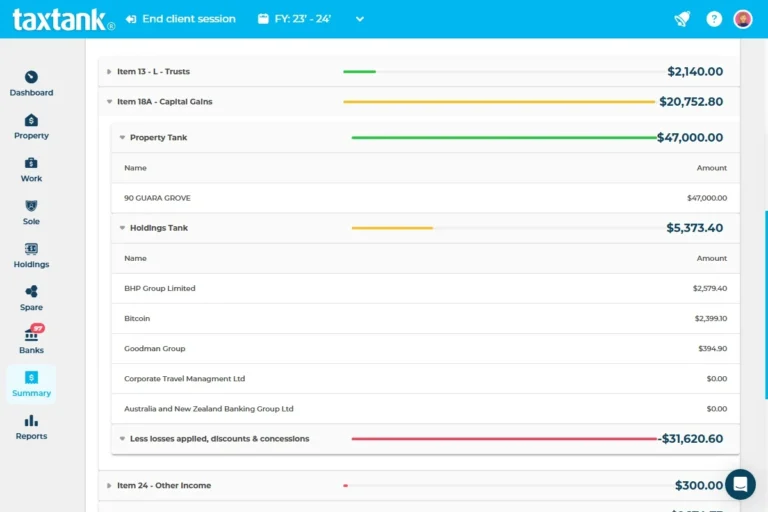Open the Property house icon
The height and width of the screenshot is (512, 768).
point(31,120)
